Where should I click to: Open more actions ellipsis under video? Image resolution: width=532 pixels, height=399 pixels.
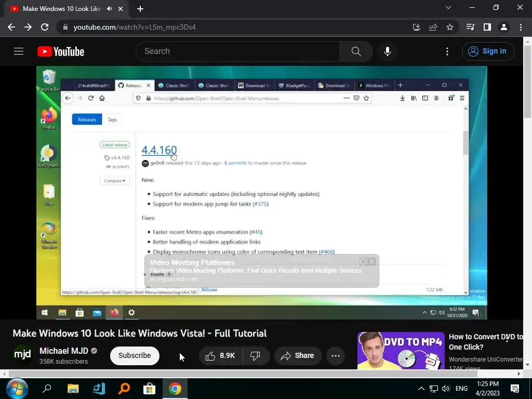point(336,355)
